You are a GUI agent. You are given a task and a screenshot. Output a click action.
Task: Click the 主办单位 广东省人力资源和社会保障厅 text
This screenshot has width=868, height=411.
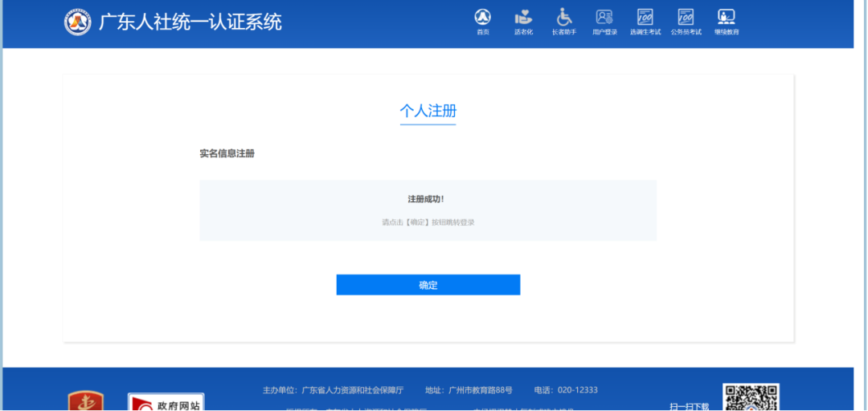tap(331, 390)
